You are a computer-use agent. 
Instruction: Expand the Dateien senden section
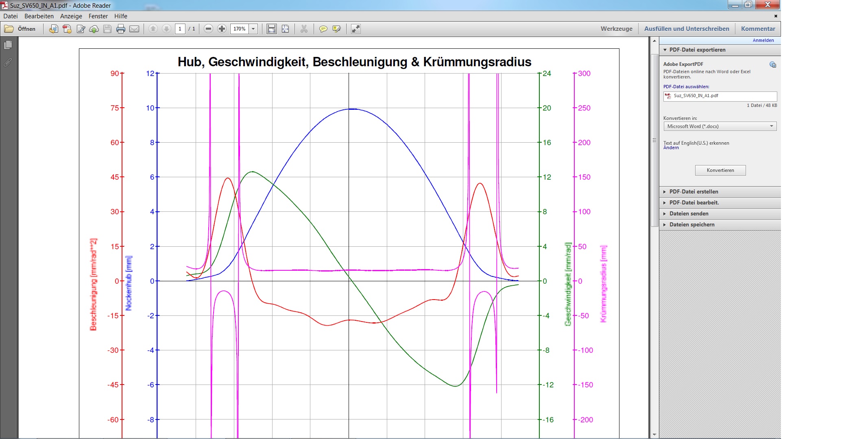(x=689, y=213)
